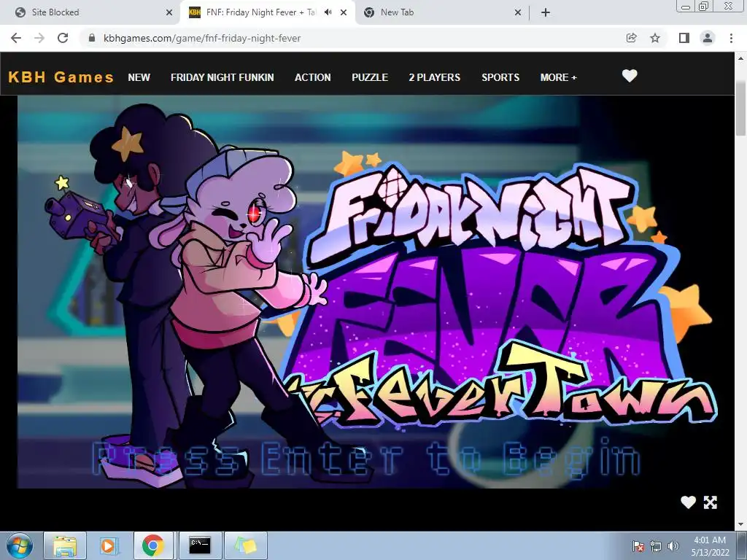
Task: Open the PUZZLE games category
Action: pos(370,77)
